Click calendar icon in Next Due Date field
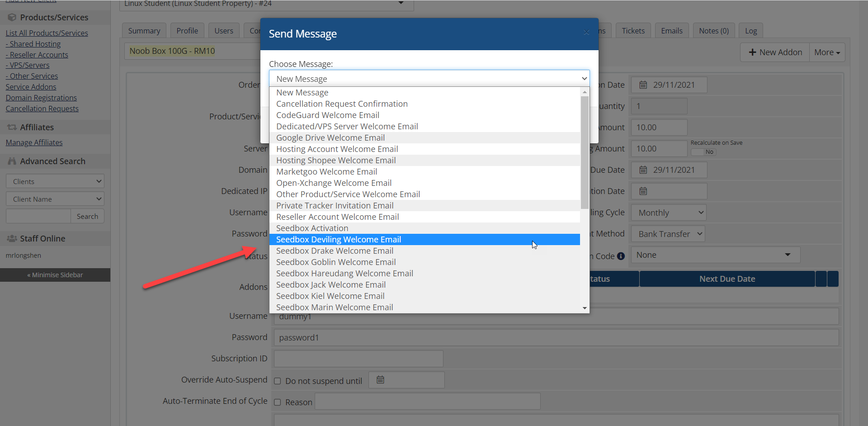This screenshot has height=426, width=868. [643, 170]
